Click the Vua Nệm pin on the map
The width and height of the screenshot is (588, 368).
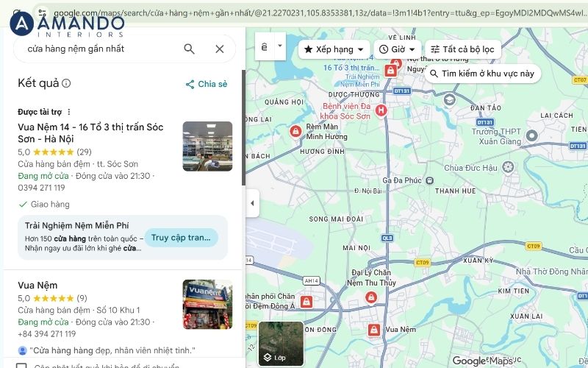(x=374, y=330)
